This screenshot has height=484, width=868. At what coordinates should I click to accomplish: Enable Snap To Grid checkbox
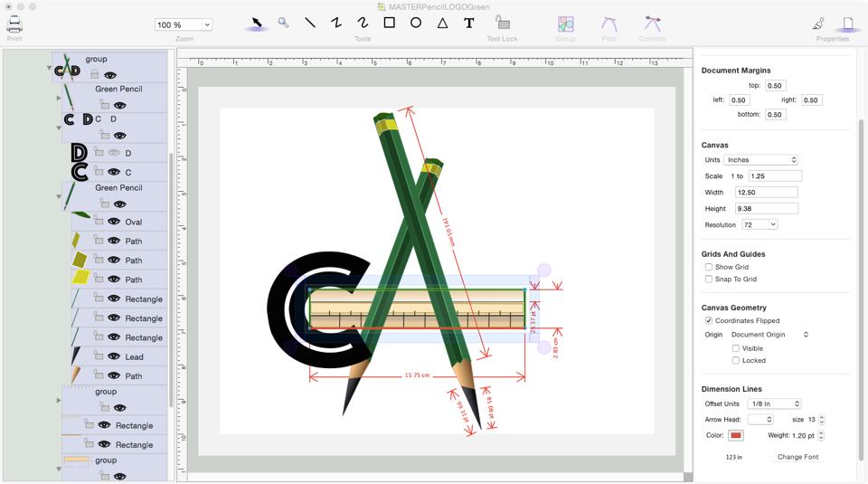pos(709,280)
